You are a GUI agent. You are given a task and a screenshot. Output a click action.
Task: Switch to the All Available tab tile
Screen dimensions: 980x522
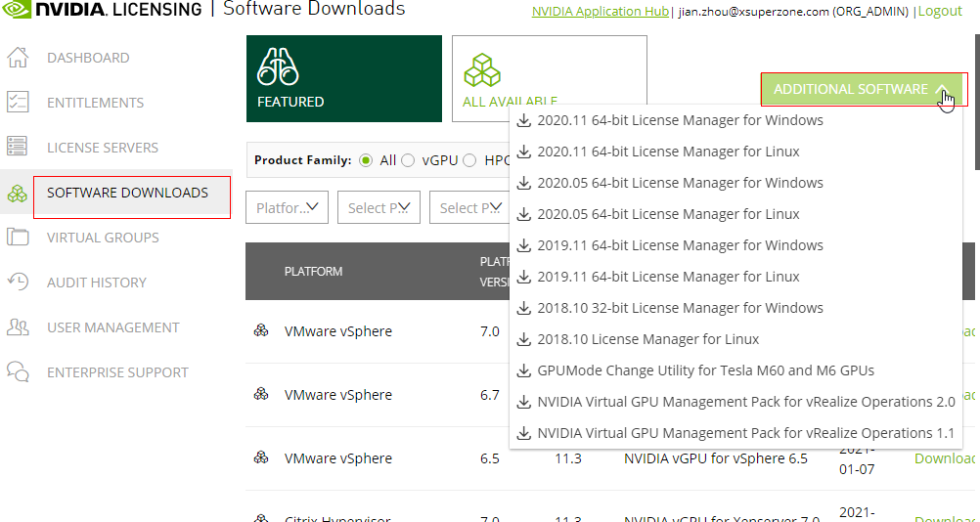(550, 78)
